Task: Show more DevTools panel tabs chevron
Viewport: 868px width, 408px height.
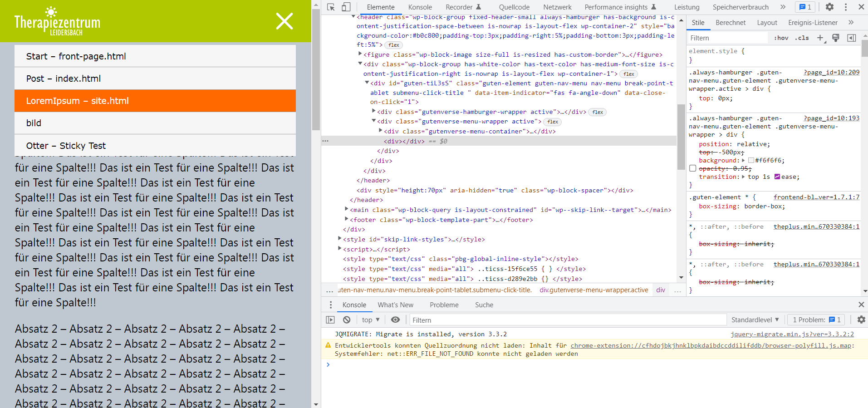Action: [x=783, y=7]
